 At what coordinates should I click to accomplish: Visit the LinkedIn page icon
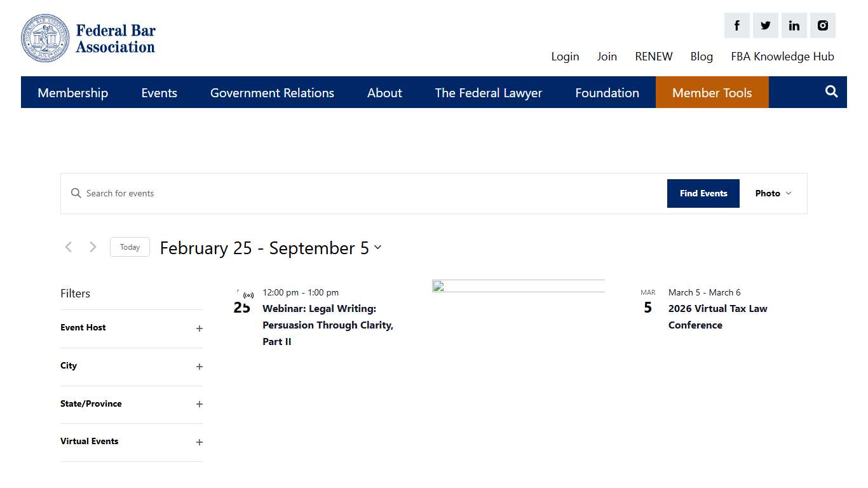(794, 25)
